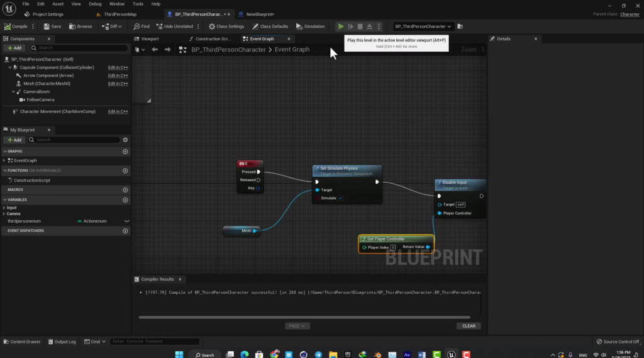Expand the Input variable category
The width and height of the screenshot is (644, 358).
4,208
